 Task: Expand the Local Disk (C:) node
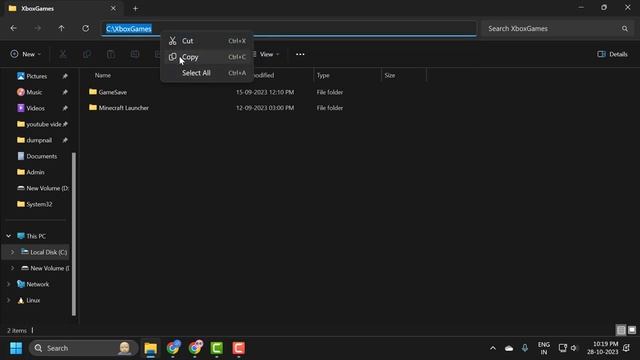(x=12, y=252)
